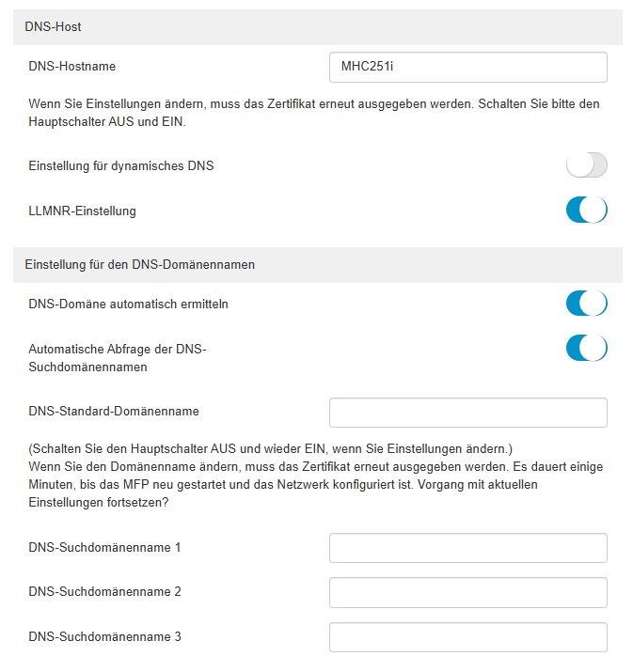Click the DNS-Domäne automatisch ermitteln label
The width and height of the screenshot is (633, 672).
(x=128, y=305)
